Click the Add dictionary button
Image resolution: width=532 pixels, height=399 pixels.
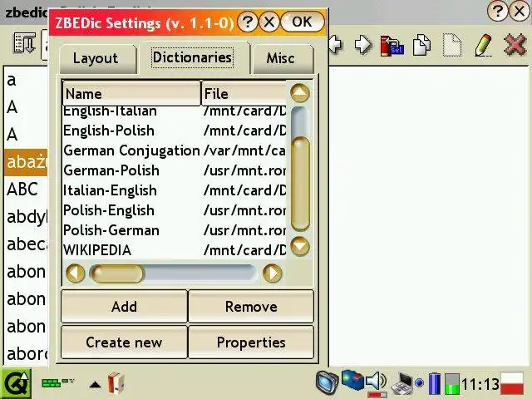click(124, 307)
